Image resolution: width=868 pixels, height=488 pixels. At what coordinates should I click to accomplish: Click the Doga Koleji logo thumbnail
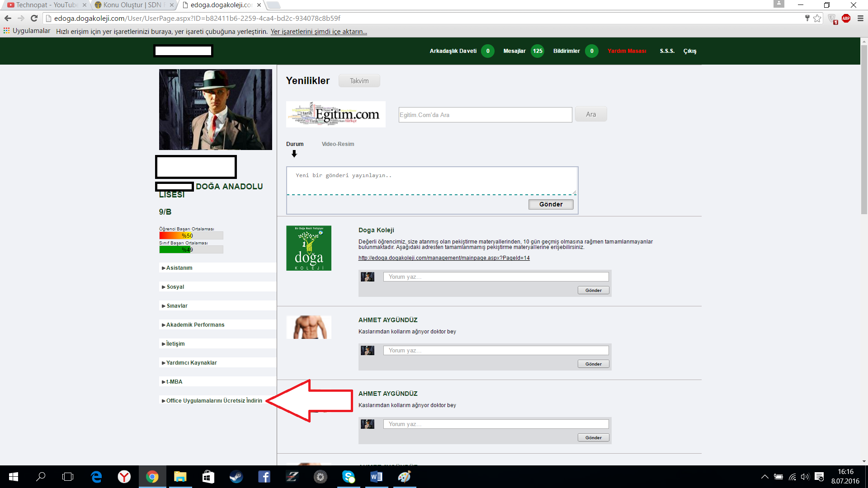(x=309, y=248)
